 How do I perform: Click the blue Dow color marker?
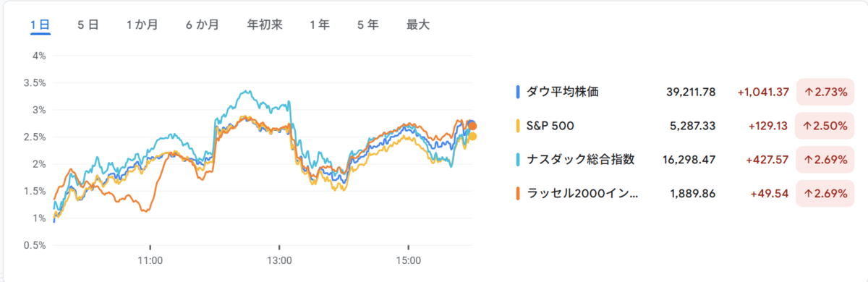518,92
